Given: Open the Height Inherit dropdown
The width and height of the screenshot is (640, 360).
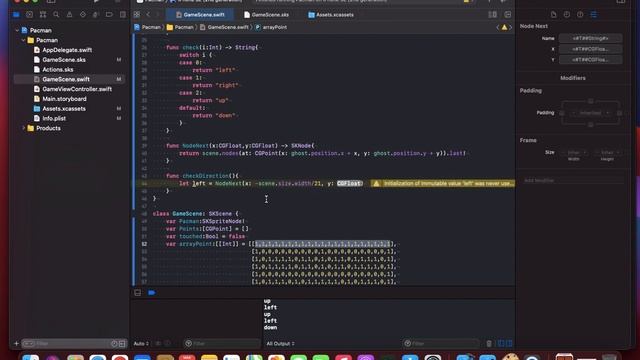Looking at the screenshot, I should click(607, 153).
